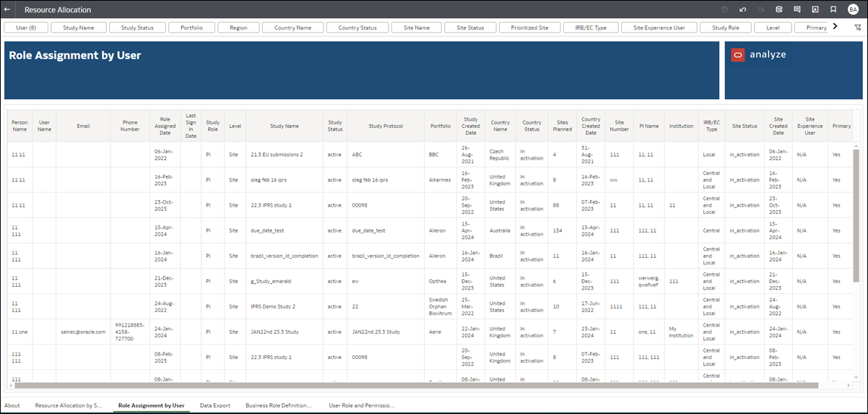Click the 991218885-4158-727700 phone number cell
Viewport: 868px width, 414px height.
130,332
